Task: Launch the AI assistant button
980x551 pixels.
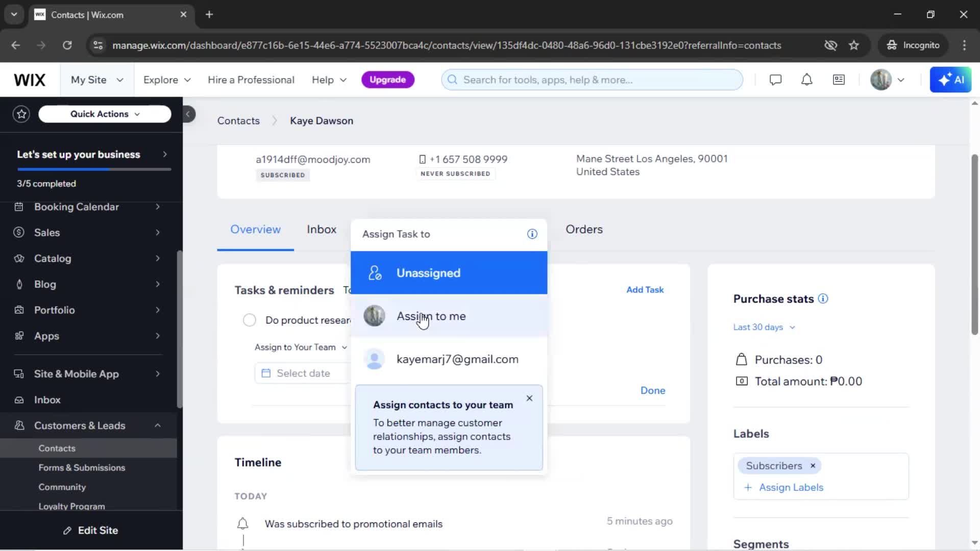Action: [x=950, y=80]
